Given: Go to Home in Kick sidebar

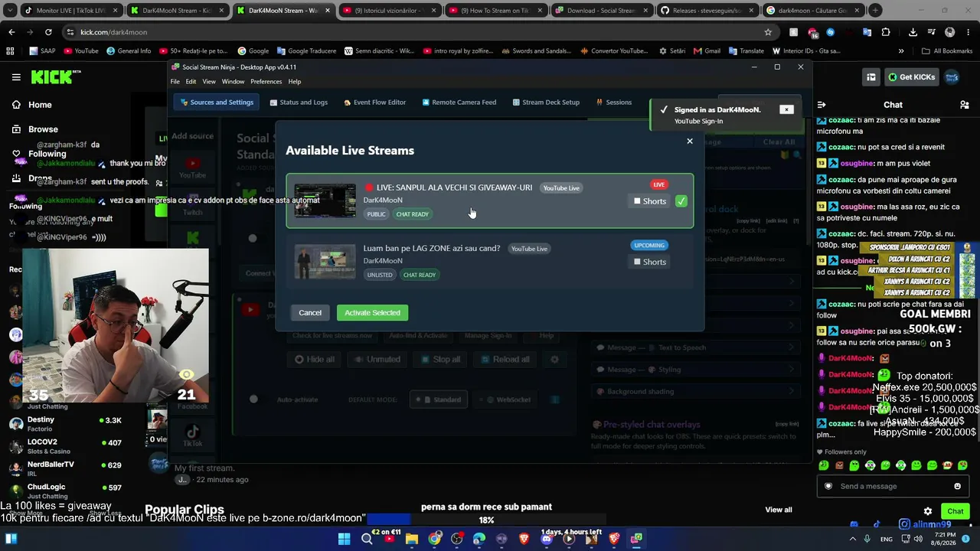Looking at the screenshot, I should (x=32, y=105).
